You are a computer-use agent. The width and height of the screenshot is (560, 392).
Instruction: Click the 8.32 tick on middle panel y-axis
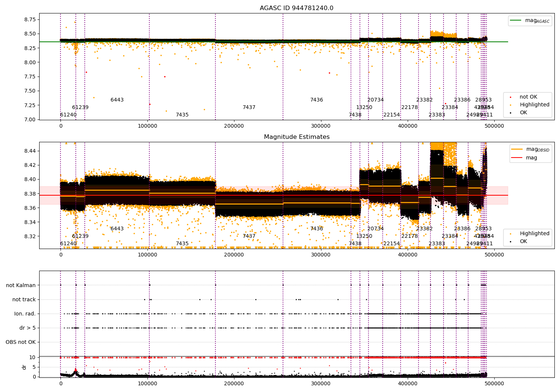(x=30, y=236)
